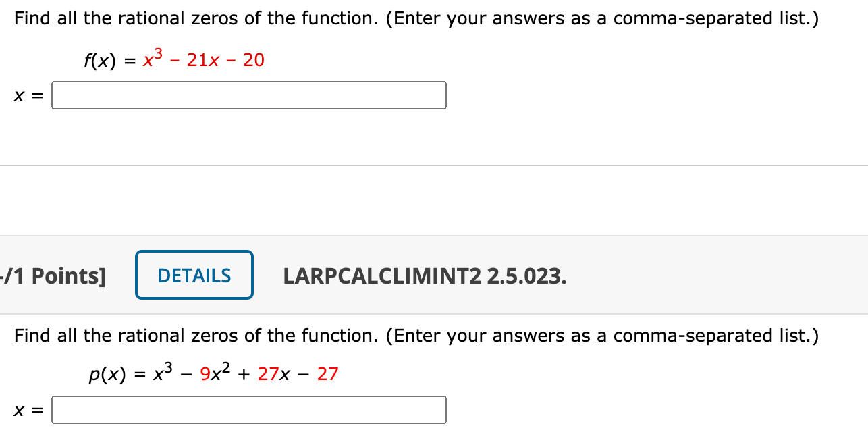This screenshot has width=868, height=447.
Task: Click the equation f(x) = x³ − 21x − 20
Action: [174, 61]
